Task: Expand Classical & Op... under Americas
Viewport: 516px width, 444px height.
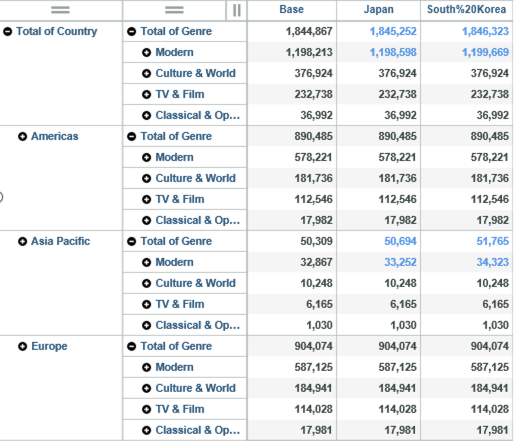Action: [146, 221]
